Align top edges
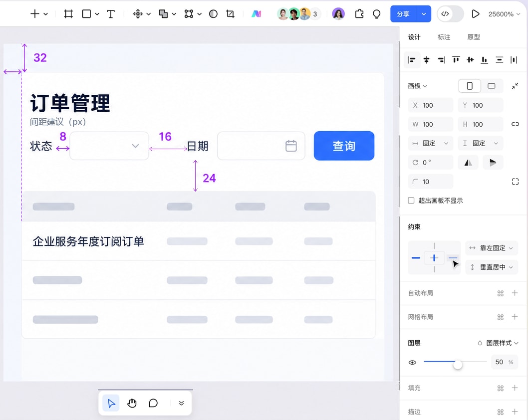This screenshot has height=420, width=528. click(456, 60)
